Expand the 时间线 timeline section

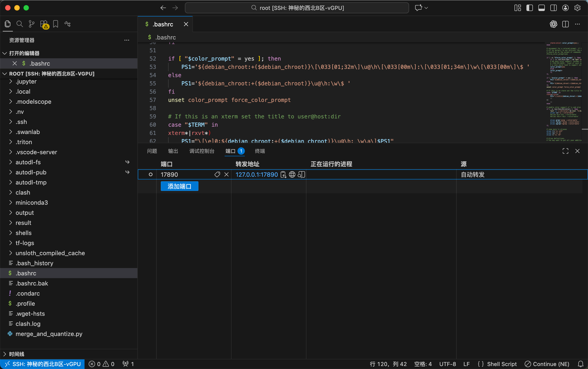(x=17, y=354)
